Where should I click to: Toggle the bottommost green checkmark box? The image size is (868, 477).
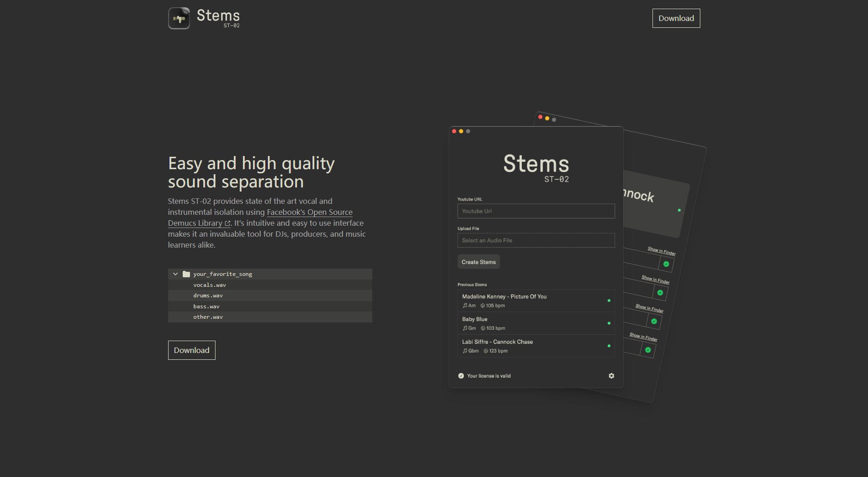[648, 350]
